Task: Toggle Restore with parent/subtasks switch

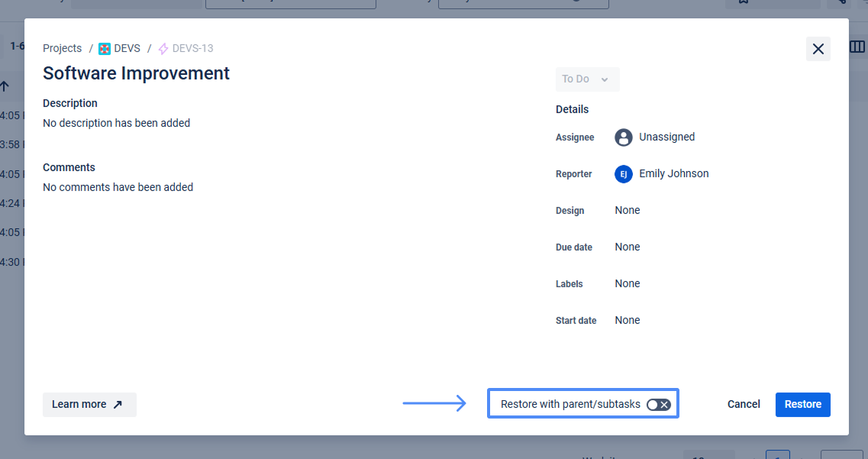Action: coord(658,405)
